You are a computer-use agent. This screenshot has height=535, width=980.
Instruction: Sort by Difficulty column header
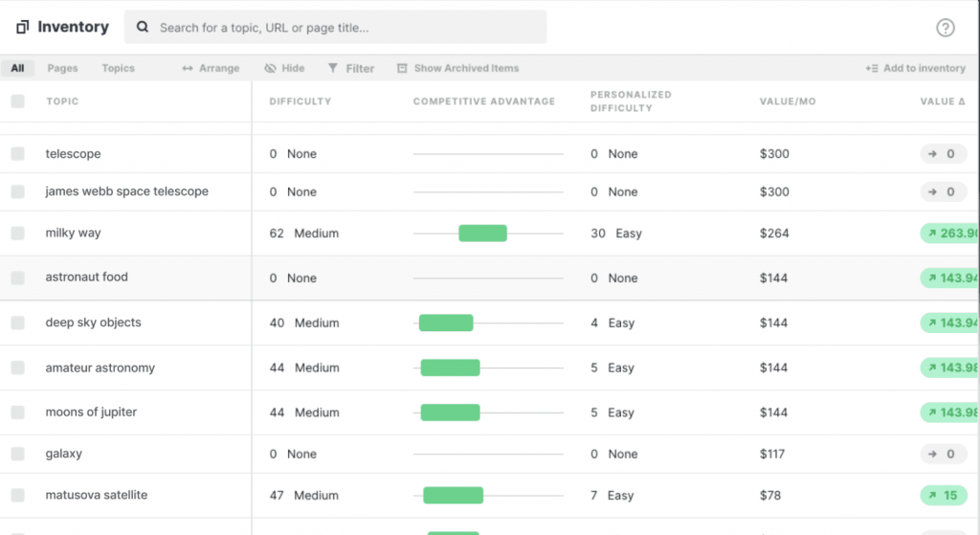[x=300, y=101]
